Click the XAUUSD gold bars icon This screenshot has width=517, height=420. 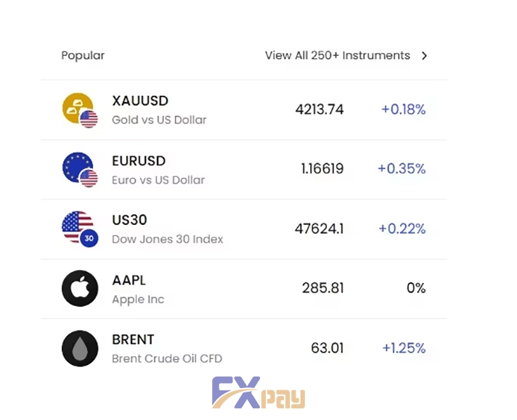click(x=80, y=110)
